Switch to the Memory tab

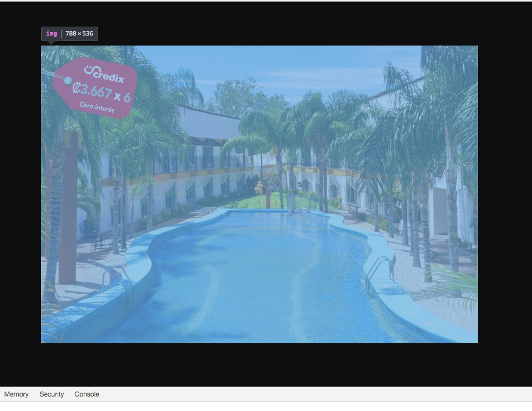(x=16, y=394)
